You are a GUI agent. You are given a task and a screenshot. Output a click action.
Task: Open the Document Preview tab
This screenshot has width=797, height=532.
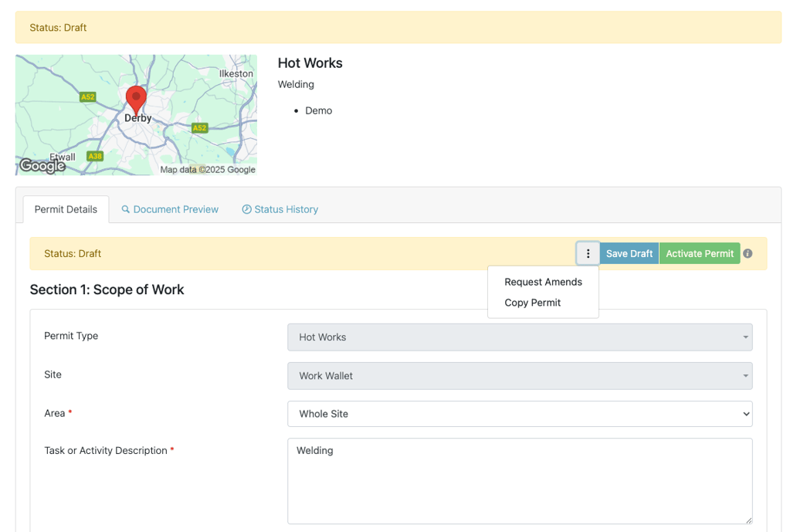click(170, 209)
